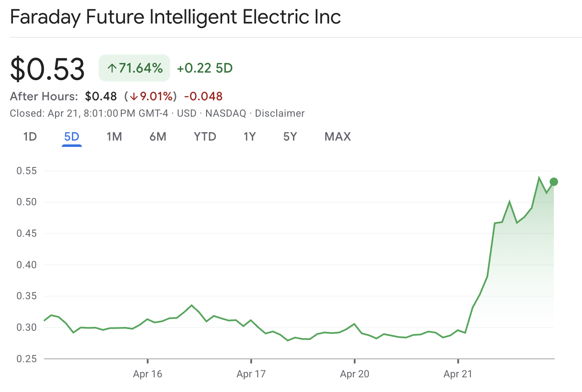Image resolution: width=582 pixels, height=392 pixels.
Task: Open the Disclaimer link
Action: coord(280,113)
